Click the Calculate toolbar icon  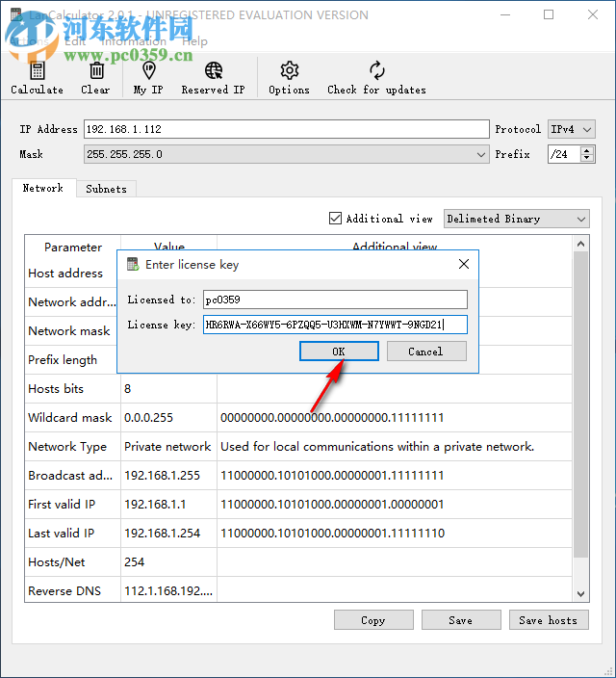(38, 71)
